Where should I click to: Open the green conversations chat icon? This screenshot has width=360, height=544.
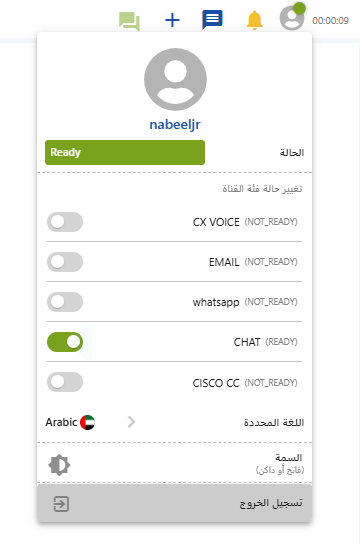(129, 21)
